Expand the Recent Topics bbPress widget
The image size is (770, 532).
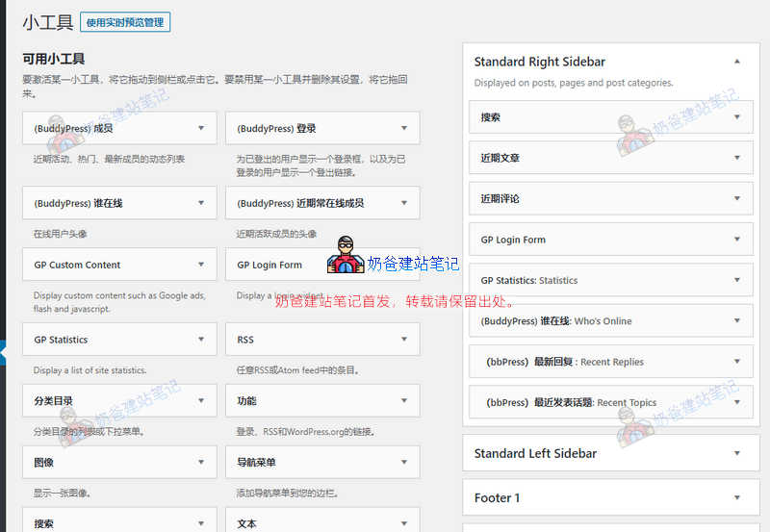click(737, 403)
